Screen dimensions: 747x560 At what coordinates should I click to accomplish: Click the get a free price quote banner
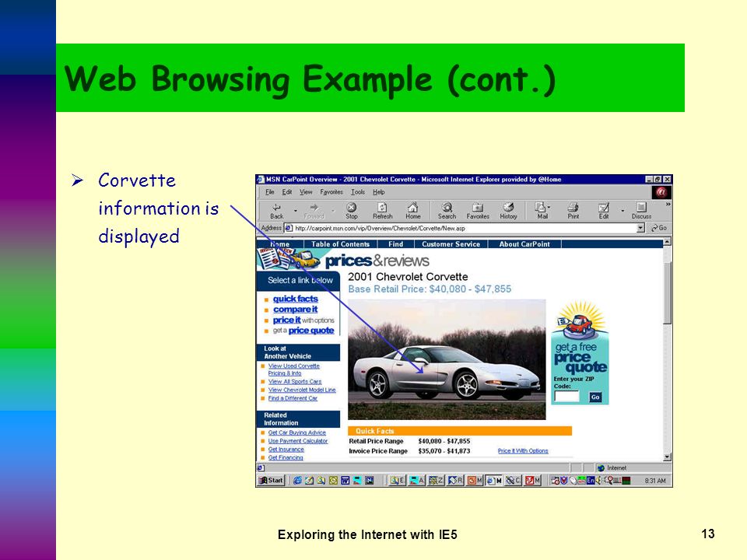point(580,352)
